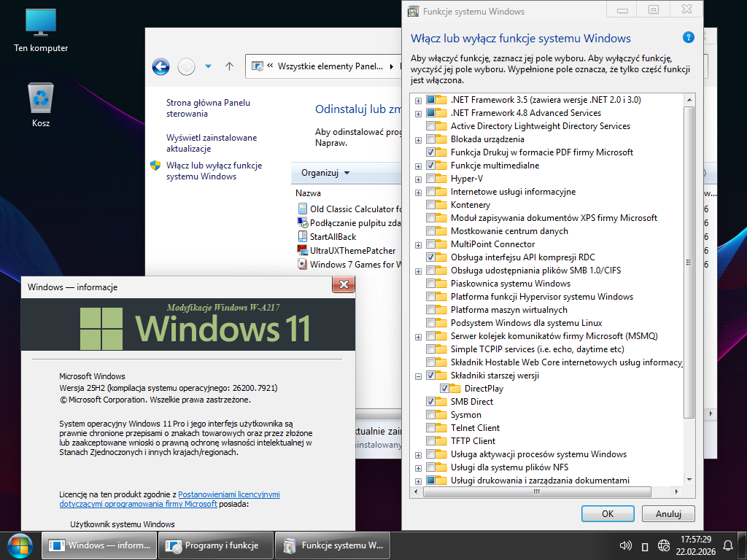This screenshot has width=747, height=560.
Task: Enable the Hyper-V checkbox
Action: [x=431, y=179]
